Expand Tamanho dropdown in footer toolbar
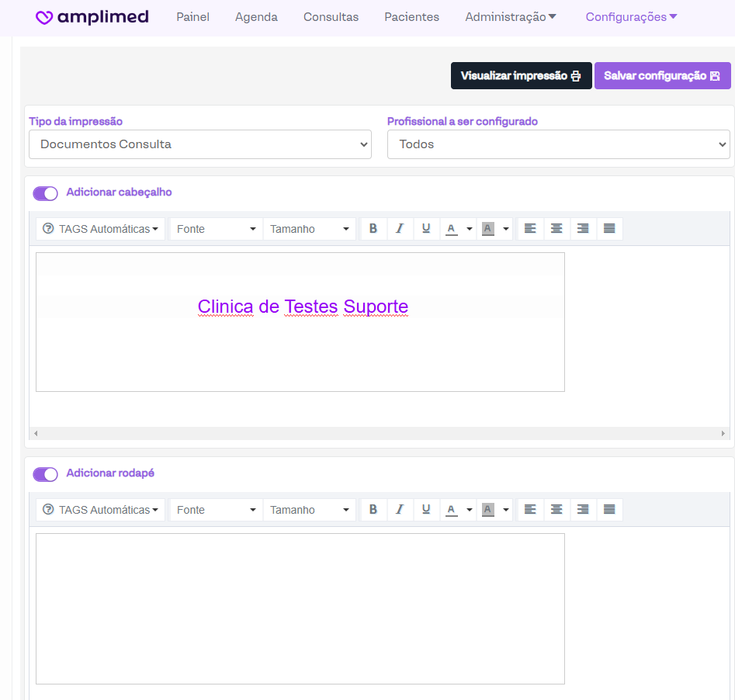Viewport: 735px width, 700px height. pyautogui.click(x=309, y=510)
